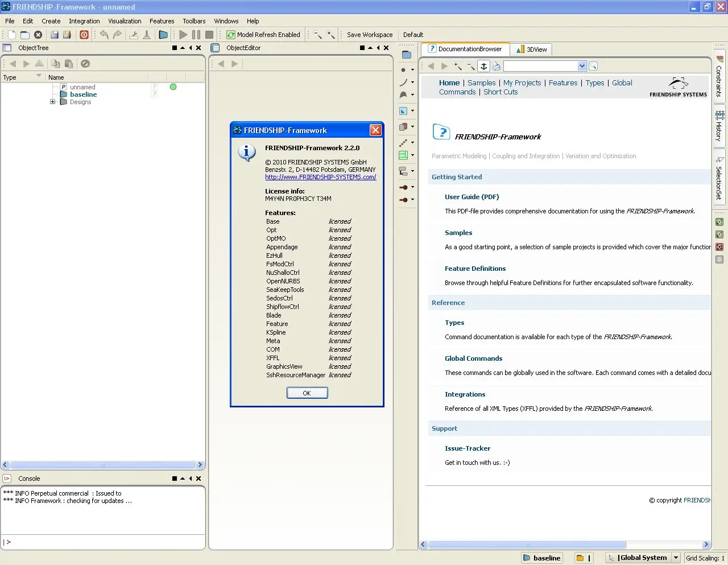Click the baseline button in status bar

(x=542, y=558)
